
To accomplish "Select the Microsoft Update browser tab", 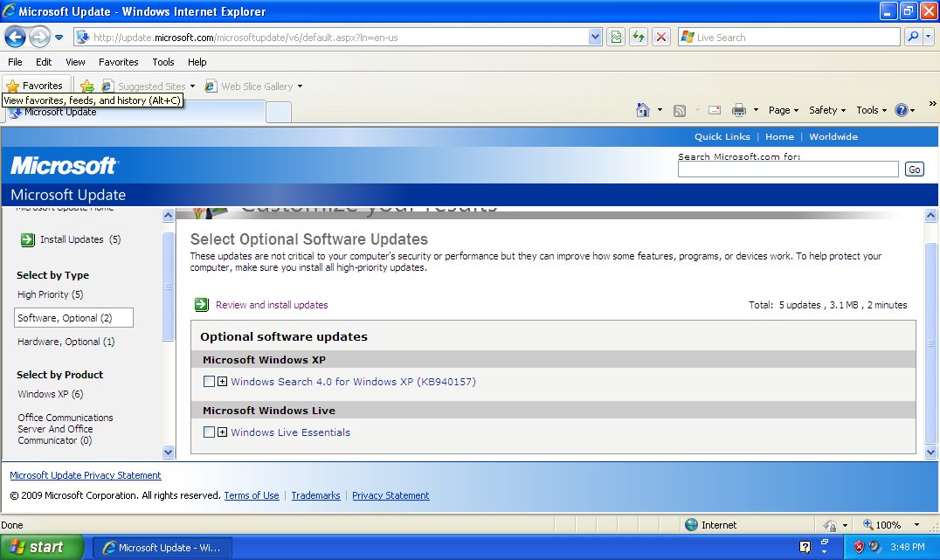I will coord(135,112).
